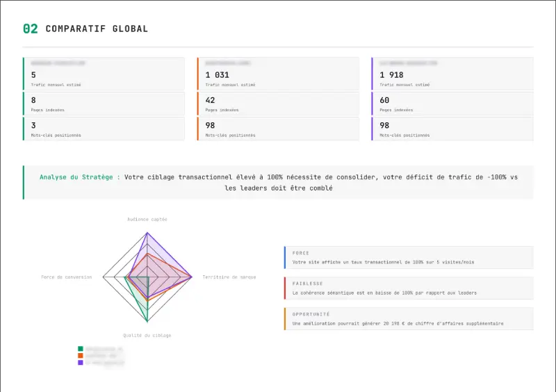Click the blurred legend label beside the purple swatch
This screenshot has height=392, width=556.
(x=105, y=363)
